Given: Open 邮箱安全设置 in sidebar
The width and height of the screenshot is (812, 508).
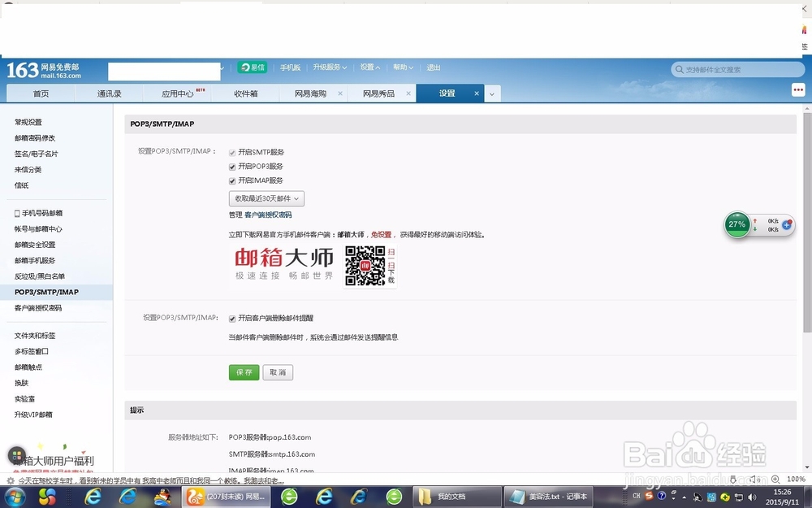Looking at the screenshot, I should [35, 245].
